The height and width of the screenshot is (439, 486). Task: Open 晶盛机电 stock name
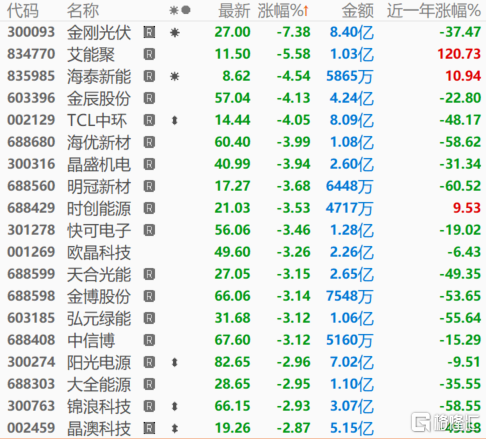pyautogui.click(x=99, y=164)
